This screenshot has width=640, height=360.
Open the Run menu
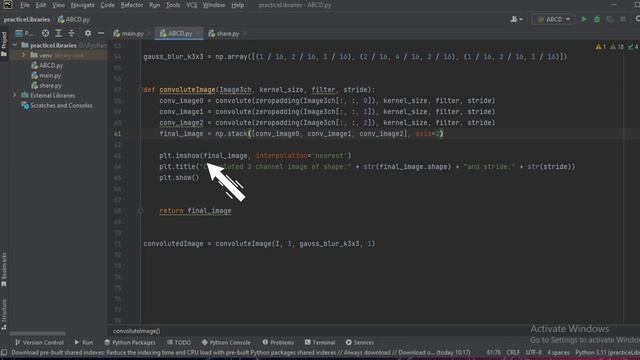[154, 5]
